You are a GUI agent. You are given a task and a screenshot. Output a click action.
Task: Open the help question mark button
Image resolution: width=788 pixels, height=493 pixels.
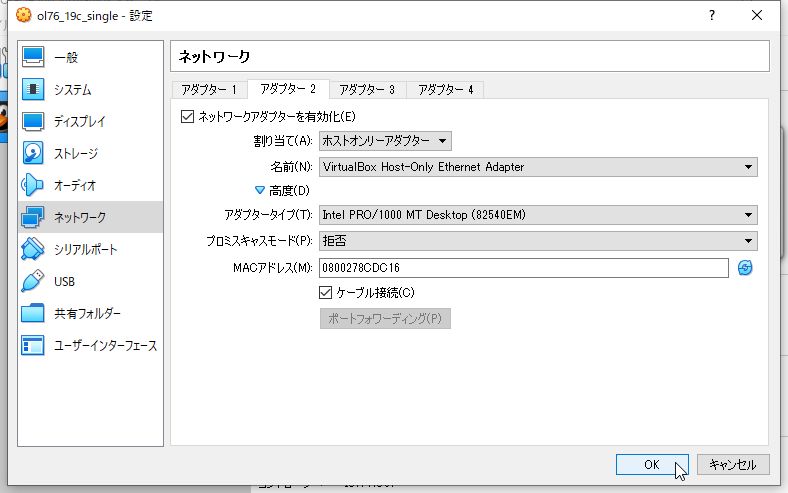tap(712, 15)
